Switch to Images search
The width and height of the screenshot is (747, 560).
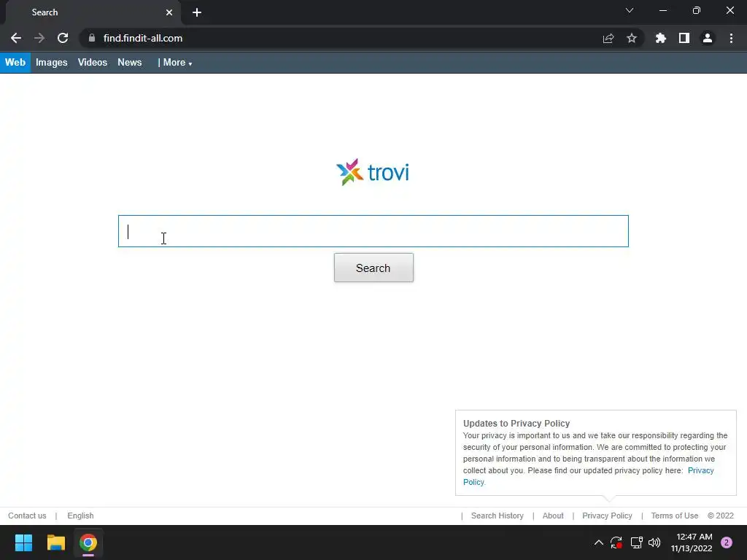pyautogui.click(x=52, y=63)
